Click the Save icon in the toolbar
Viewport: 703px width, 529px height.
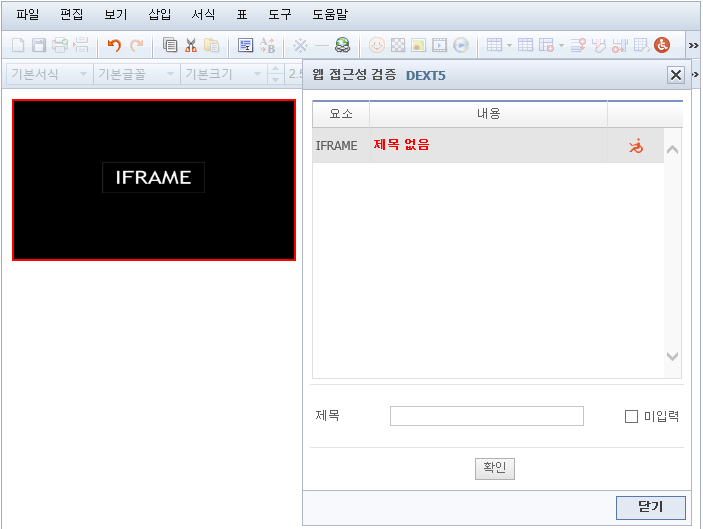coord(39,45)
